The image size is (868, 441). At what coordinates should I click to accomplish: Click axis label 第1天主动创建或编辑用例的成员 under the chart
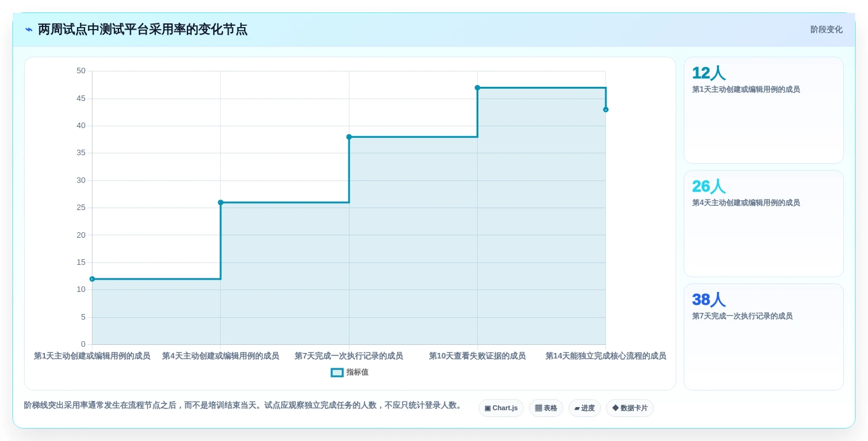pyautogui.click(x=92, y=356)
